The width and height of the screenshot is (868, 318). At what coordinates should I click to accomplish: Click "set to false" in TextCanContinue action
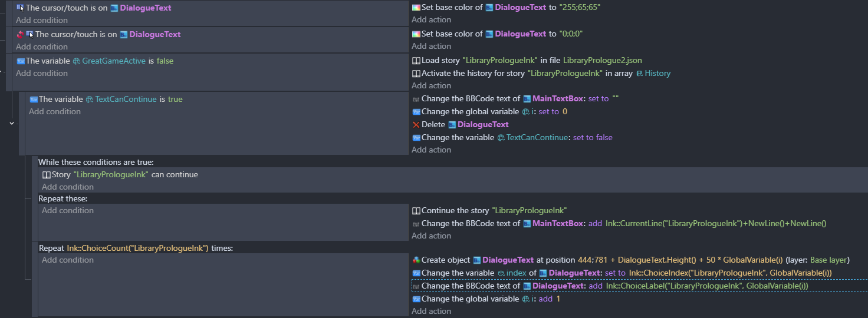[x=593, y=138]
